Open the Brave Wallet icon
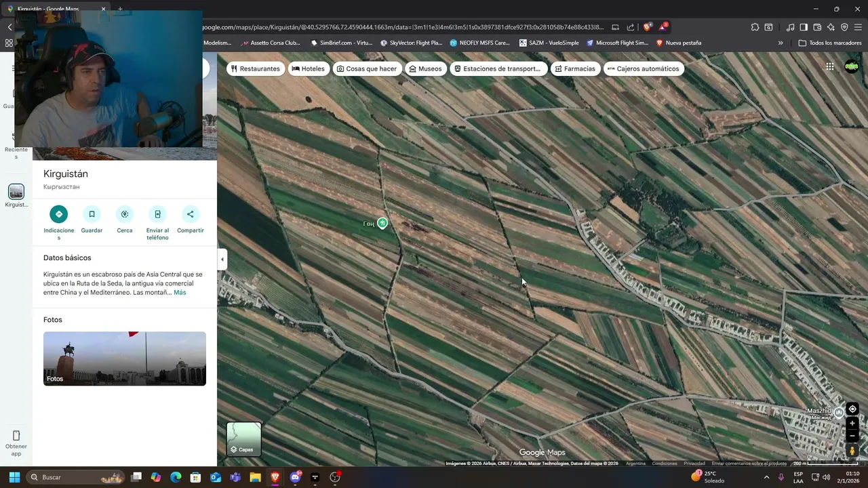Image resolution: width=868 pixels, height=488 pixels. [x=817, y=27]
